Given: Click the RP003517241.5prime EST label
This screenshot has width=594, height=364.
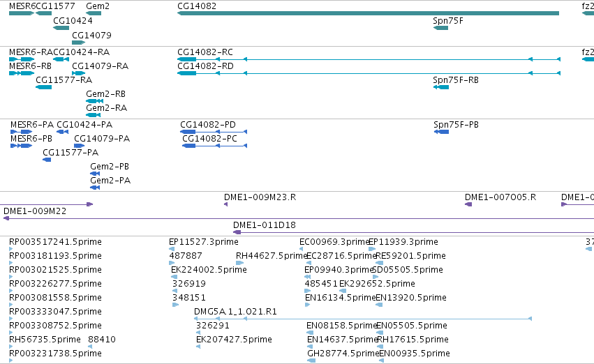Looking at the screenshot, I should point(55,241).
